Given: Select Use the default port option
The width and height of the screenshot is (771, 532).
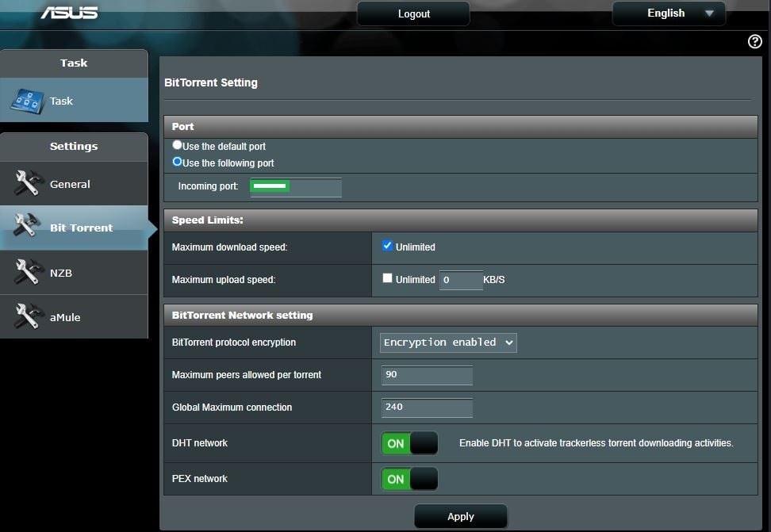Looking at the screenshot, I should pos(177,145).
